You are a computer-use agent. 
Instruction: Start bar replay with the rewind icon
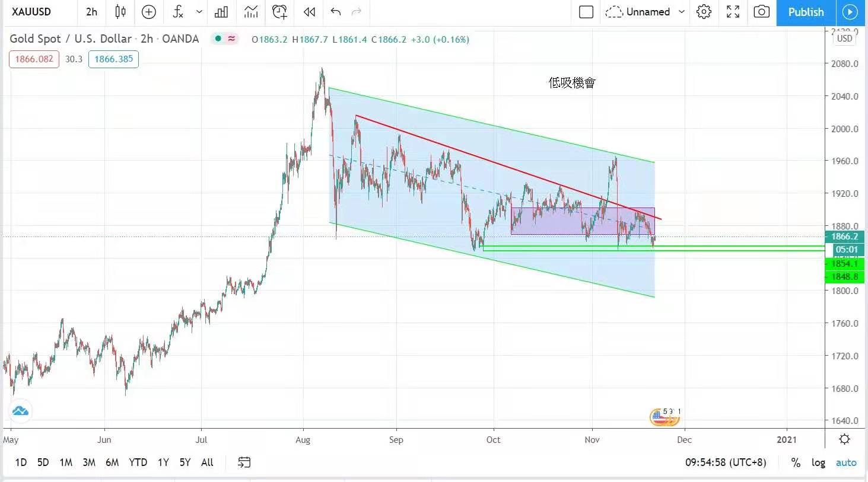(309, 12)
